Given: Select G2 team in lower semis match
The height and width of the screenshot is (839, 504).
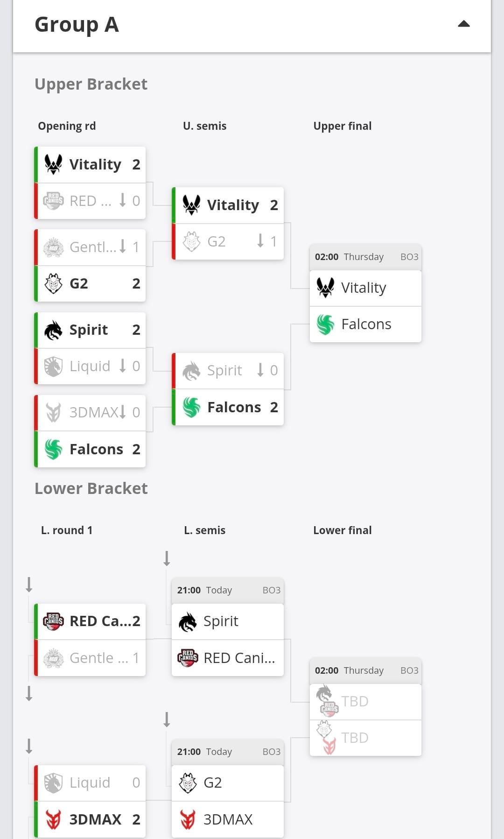Looking at the screenshot, I should [228, 783].
